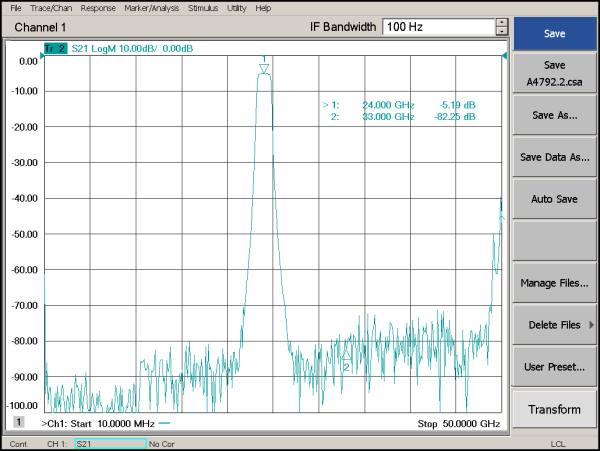The width and height of the screenshot is (600, 451).
Task: Click the IF Bandwidth input field
Action: point(439,27)
